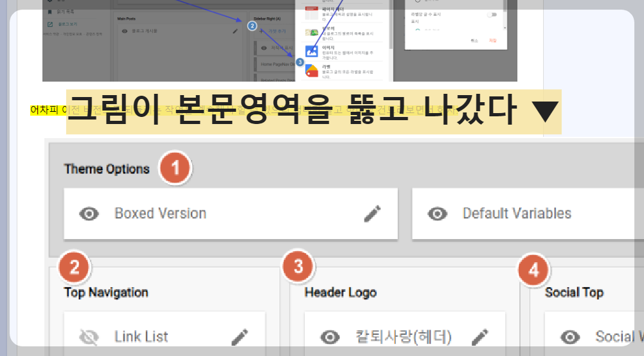Viewport: 644px width, 356px height.
Task: Toggle eye icon of 블로그 게시물
Action: (125, 31)
